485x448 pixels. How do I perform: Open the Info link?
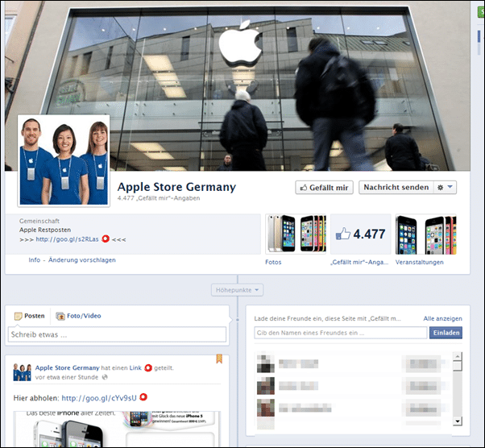pyautogui.click(x=35, y=260)
